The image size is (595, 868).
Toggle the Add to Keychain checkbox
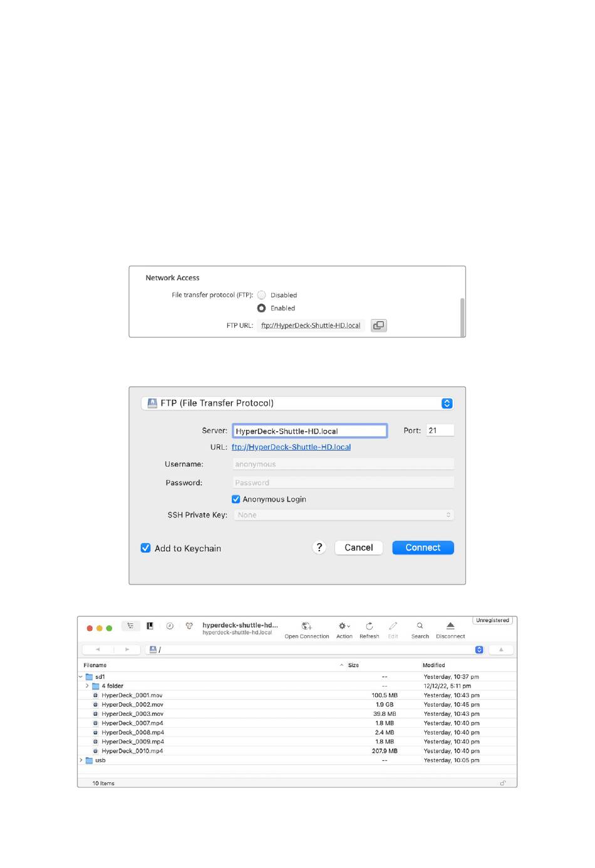pyautogui.click(x=145, y=548)
